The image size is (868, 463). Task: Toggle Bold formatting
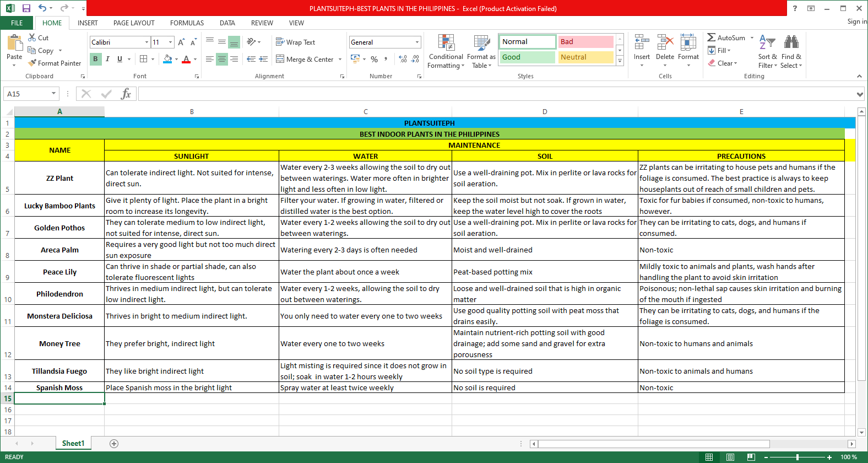point(95,59)
